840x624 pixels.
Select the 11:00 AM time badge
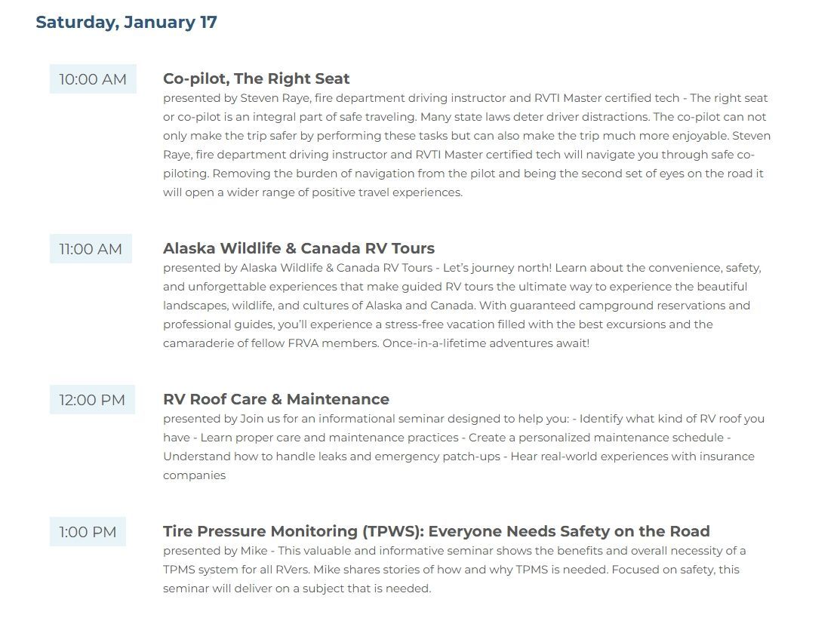[91, 249]
